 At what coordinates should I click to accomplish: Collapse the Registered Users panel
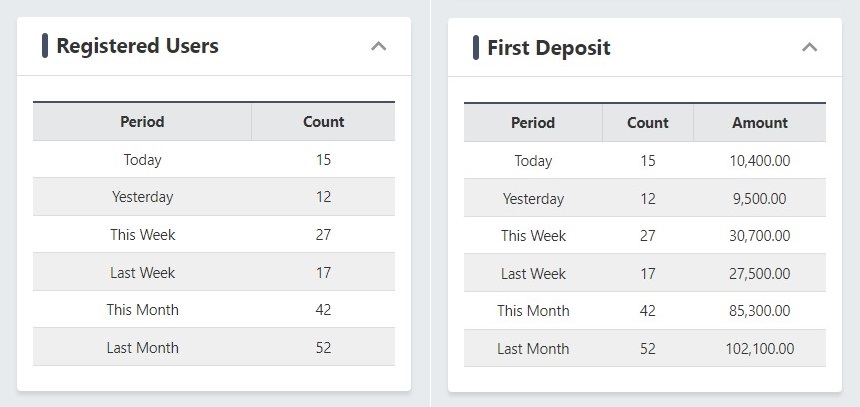coord(378,46)
